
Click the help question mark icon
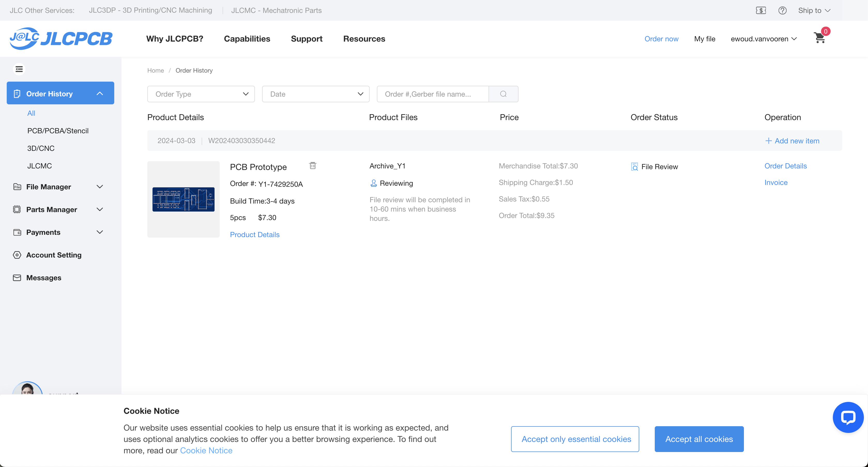click(782, 10)
